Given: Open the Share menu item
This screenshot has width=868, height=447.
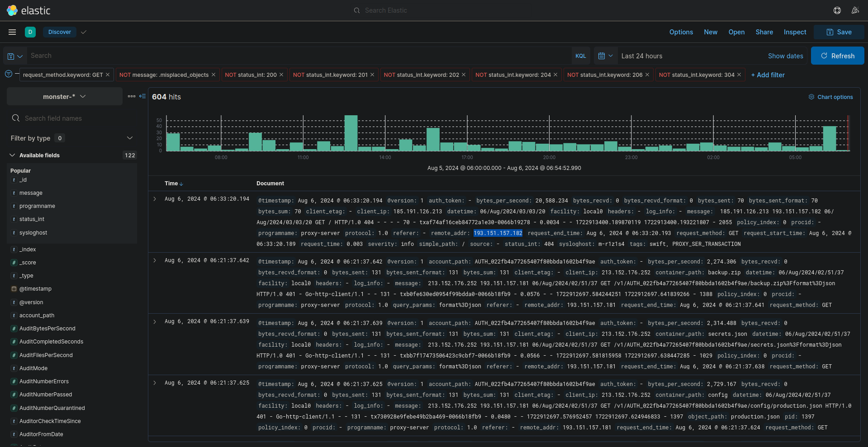Looking at the screenshot, I should point(764,32).
